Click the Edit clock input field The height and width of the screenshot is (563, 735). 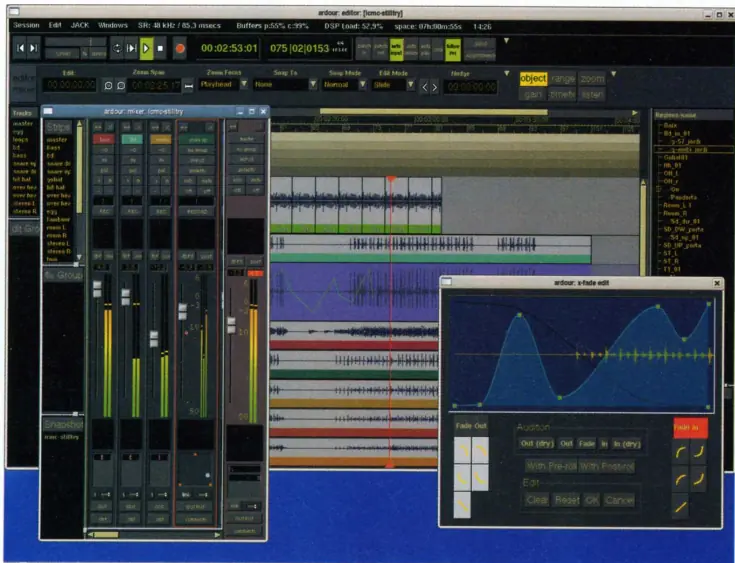tap(69, 85)
